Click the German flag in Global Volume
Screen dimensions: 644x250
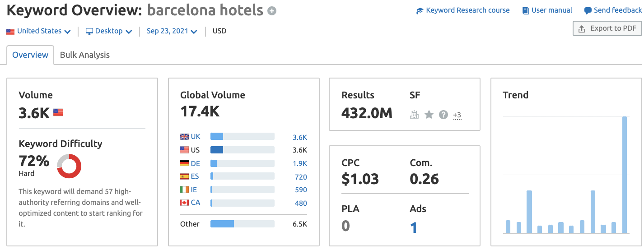(x=184, y=163)
